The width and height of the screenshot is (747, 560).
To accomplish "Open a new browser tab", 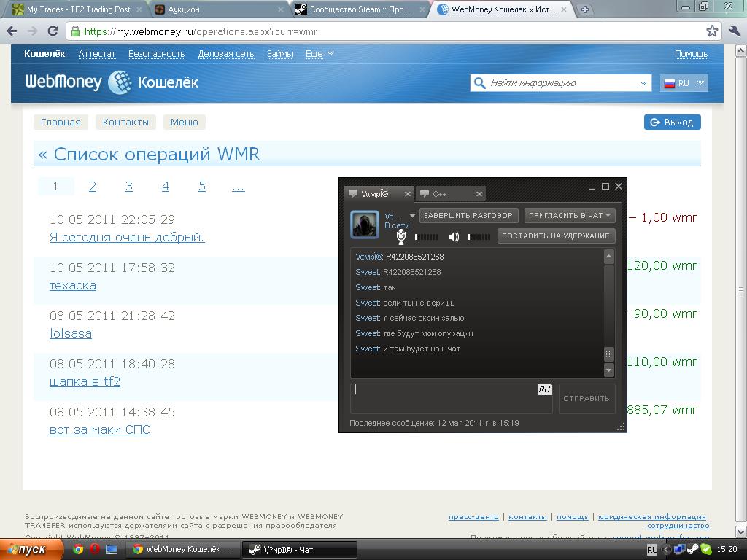I will tap(584, 9).
